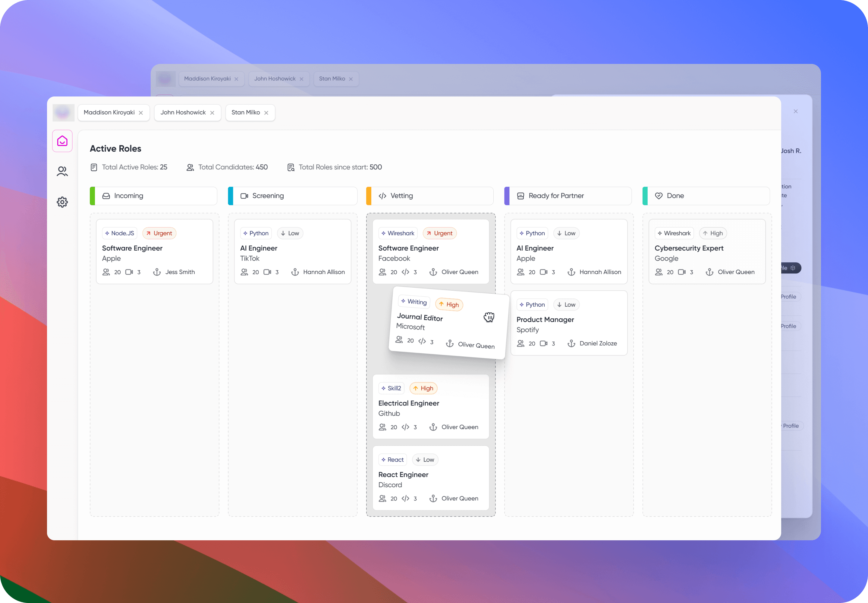Close the Maddison Kiroyaki tab

[x=141, y=112]
